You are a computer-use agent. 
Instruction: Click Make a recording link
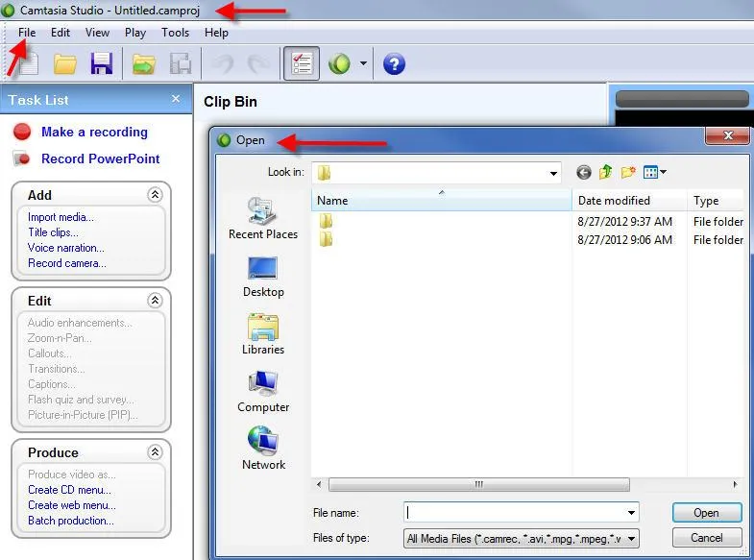(94, 132)
